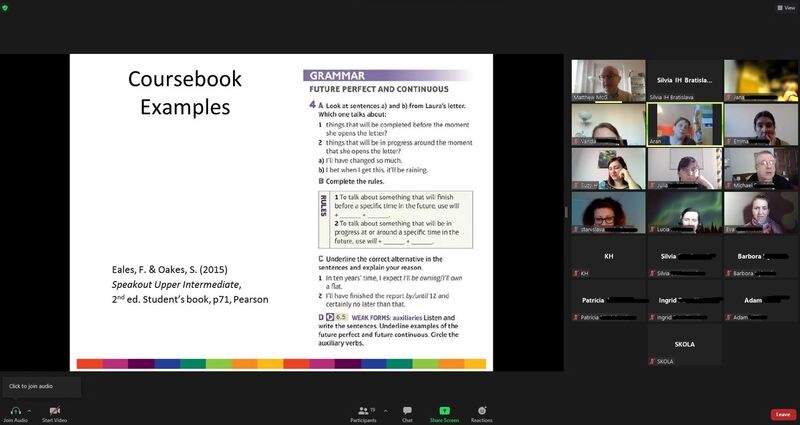The width and height of the screenshot is (800, 425).
Task: Click the 'Speakout Upper Intermediate' citation text
Action: (176, 284)
